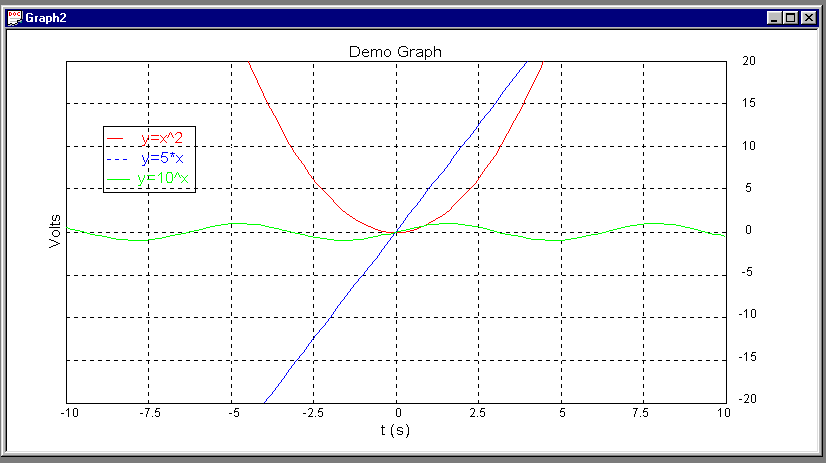
Task: Click the y=x^2 legend entry
Action: point(162,138)
